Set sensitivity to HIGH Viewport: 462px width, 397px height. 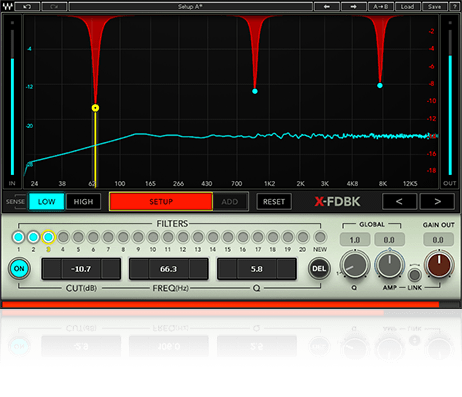[83, 202]
